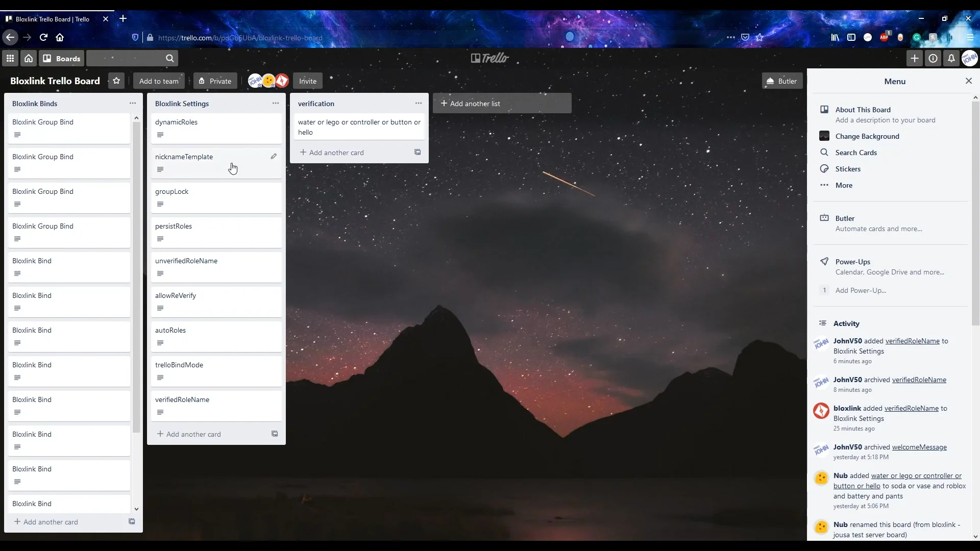Click the Nub member avatar in board header
The height and width of the screenshot is (551, 980).
tap(268, 81)
